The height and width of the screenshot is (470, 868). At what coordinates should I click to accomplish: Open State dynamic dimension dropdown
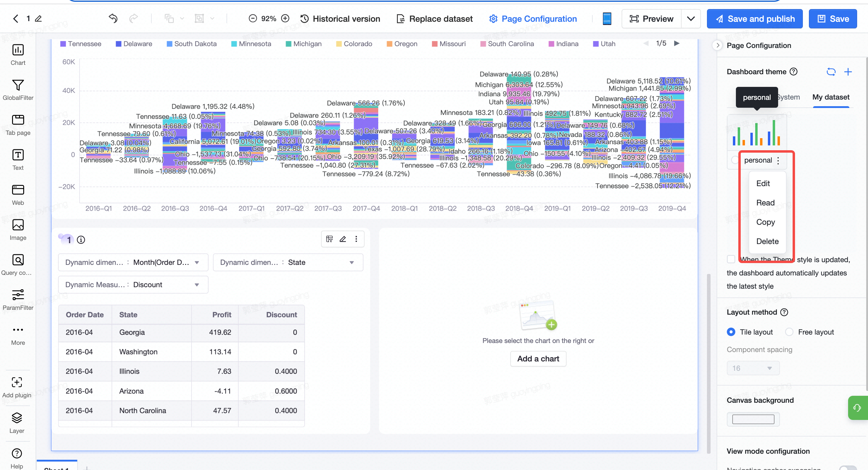(288, 262)
